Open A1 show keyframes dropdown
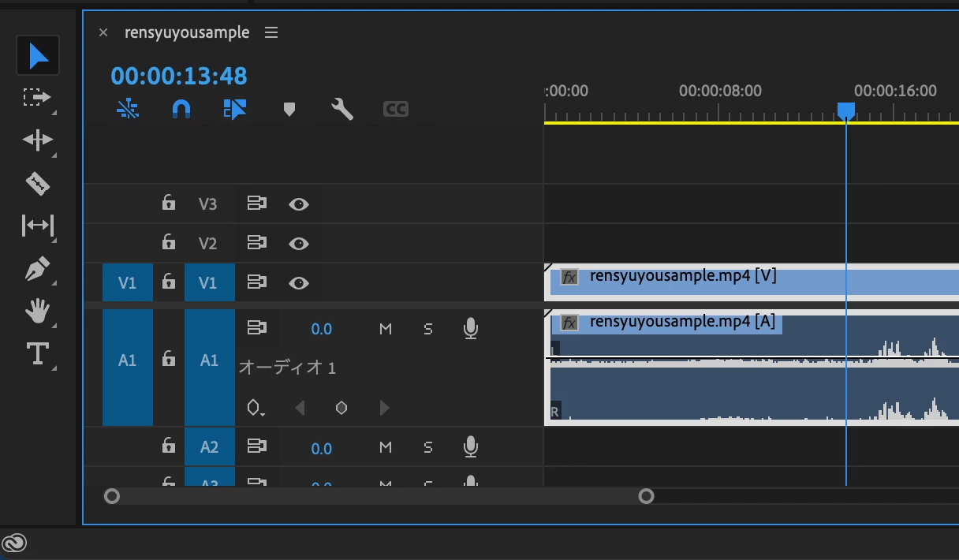Viewport: 959px width, 560px height. (256, 408)
